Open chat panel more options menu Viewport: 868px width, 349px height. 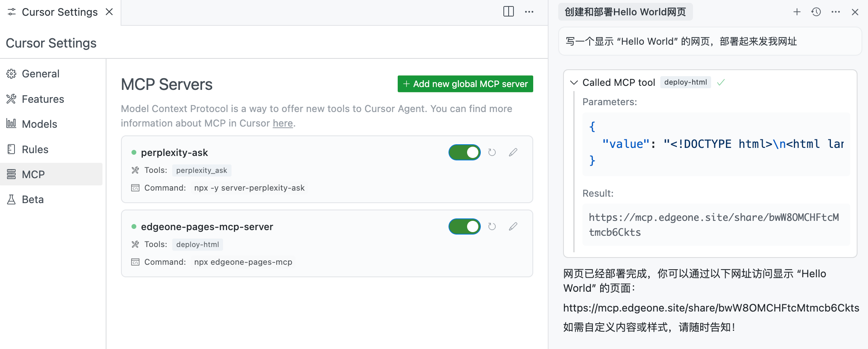point(835,12)
